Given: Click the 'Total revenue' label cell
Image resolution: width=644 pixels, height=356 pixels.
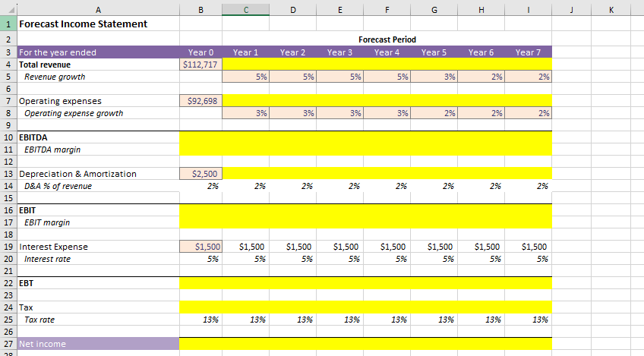Looking at the screenshot, I should [98, 65].
